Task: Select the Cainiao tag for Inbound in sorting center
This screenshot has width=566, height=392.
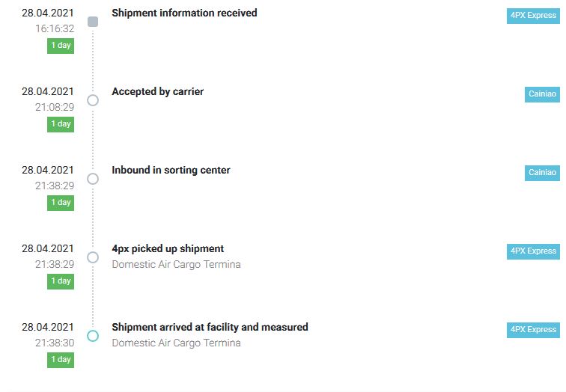Action: point(542,173)
